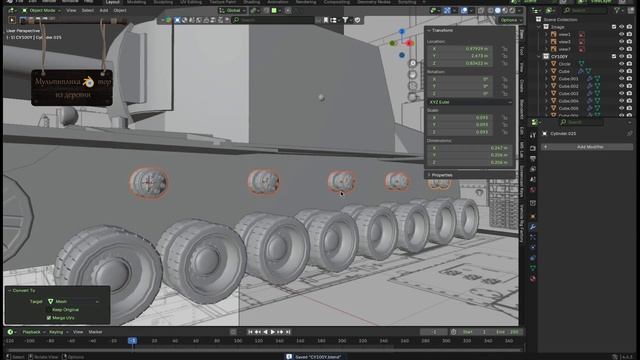The width and height of the screenshot is (640, 360).
Task: Open the Add menu in viewport header
Action: tap(104, 10)
